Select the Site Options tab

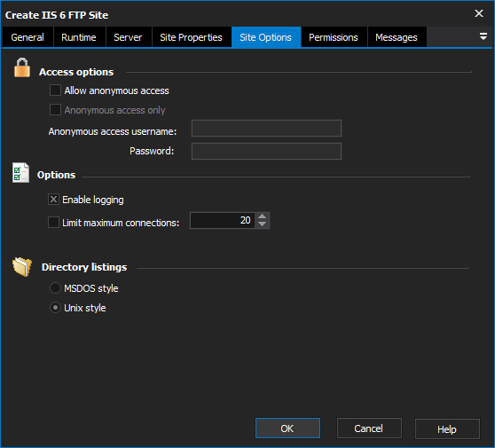[x=266, y=37]
